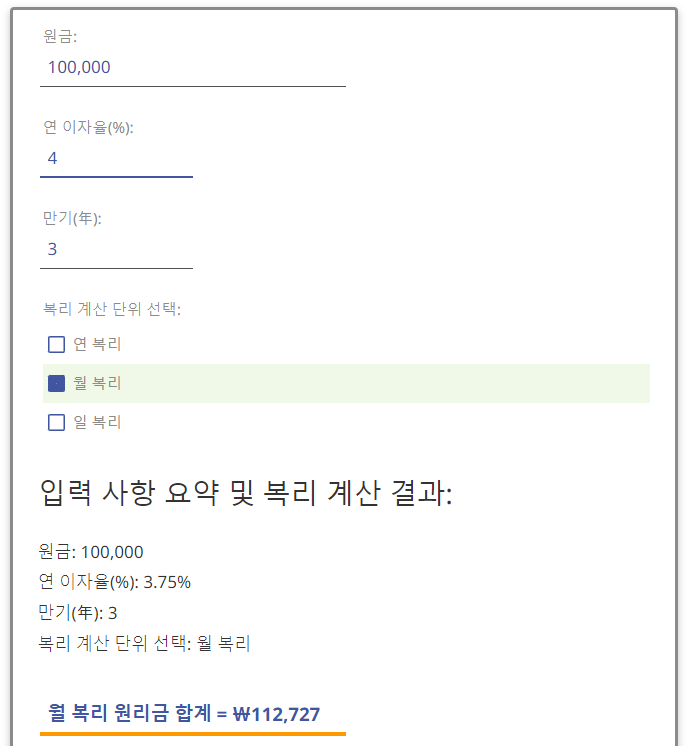Click the summary line showing 3.75%
Viewport: 697px width, 746px height.
(115, 582)
